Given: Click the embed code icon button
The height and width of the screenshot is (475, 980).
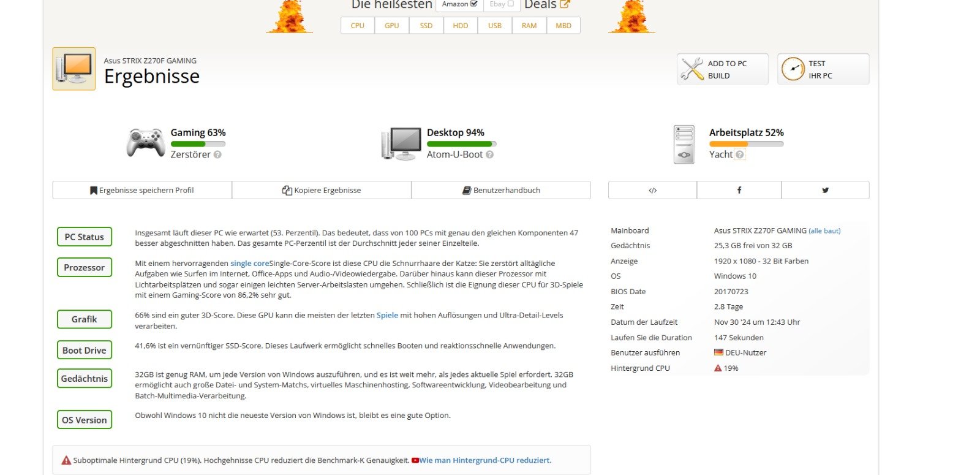Looking at the screenshot, I should click(x=652, y=190).
